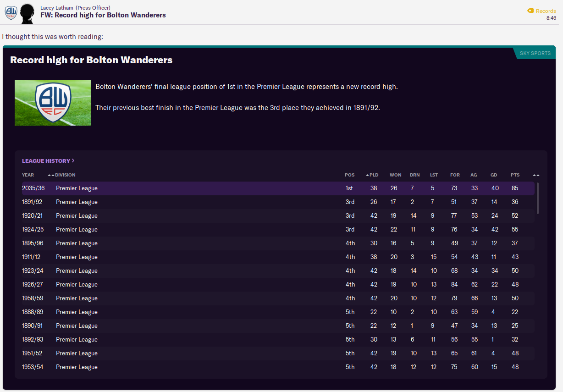Viewport: 563px width, 392px height.
Task: Select the 2035/36 Premier League row
Action: [x=275, y=188]
